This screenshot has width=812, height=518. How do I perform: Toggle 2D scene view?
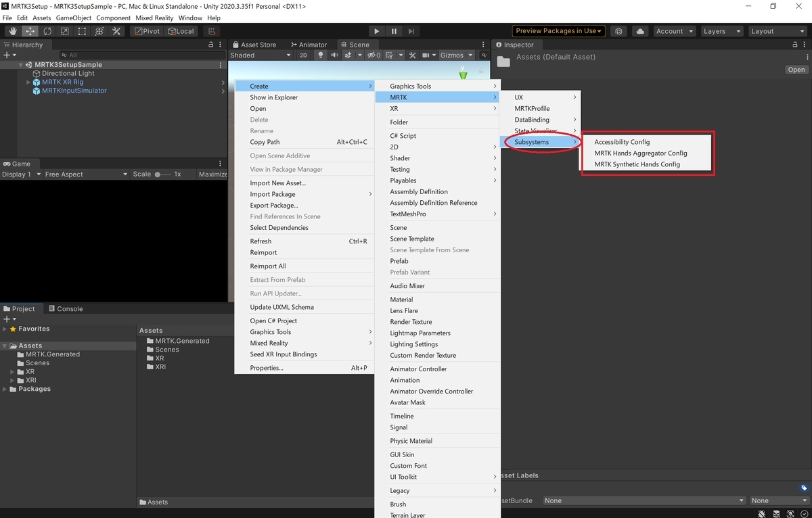pos(304,55)
